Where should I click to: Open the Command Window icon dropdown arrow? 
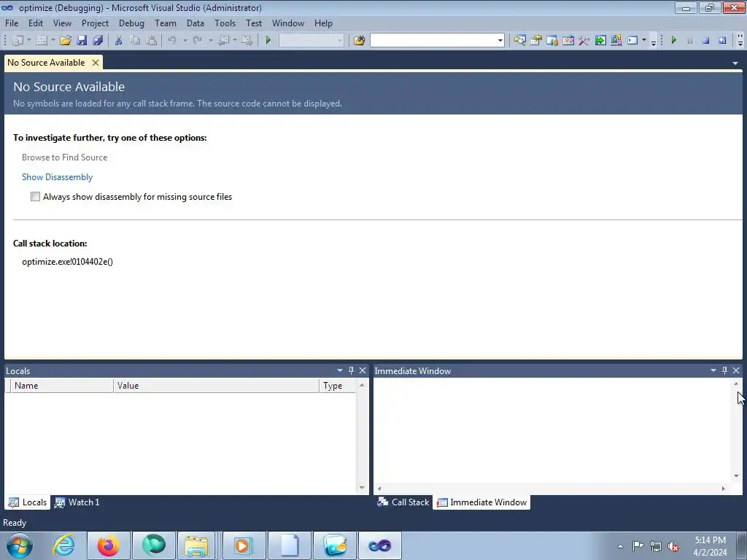pos(644,41)
